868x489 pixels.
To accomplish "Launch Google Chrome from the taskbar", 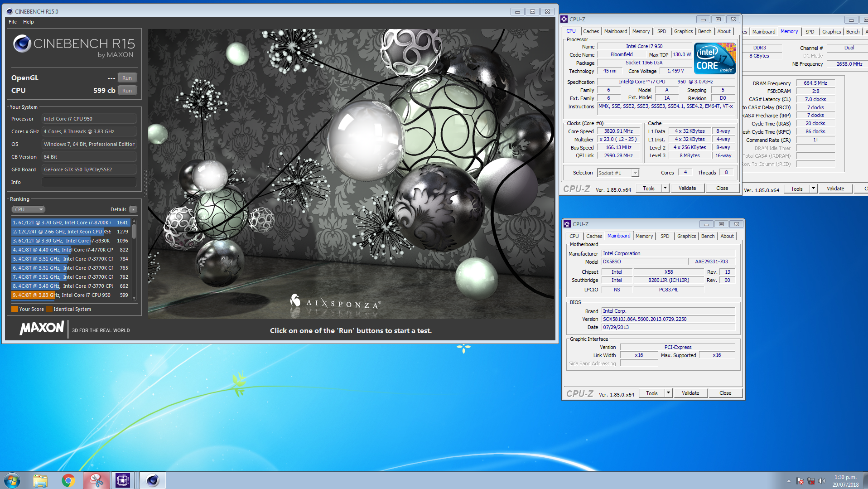I will tap(68, 480).
